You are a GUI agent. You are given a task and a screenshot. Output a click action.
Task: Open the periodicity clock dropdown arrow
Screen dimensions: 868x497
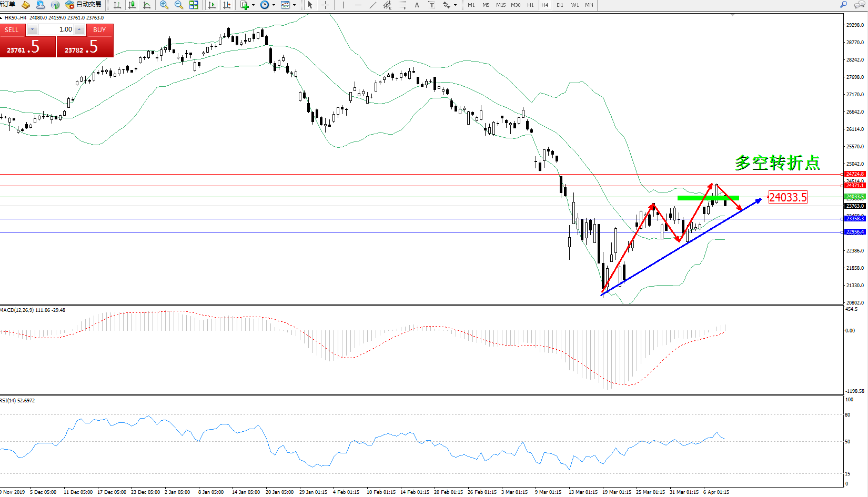[x=274, y=5]
